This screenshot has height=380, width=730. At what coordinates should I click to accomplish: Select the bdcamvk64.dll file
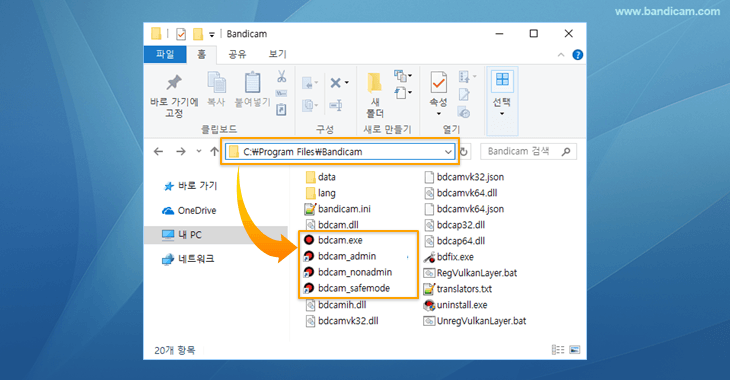point(460,193)
